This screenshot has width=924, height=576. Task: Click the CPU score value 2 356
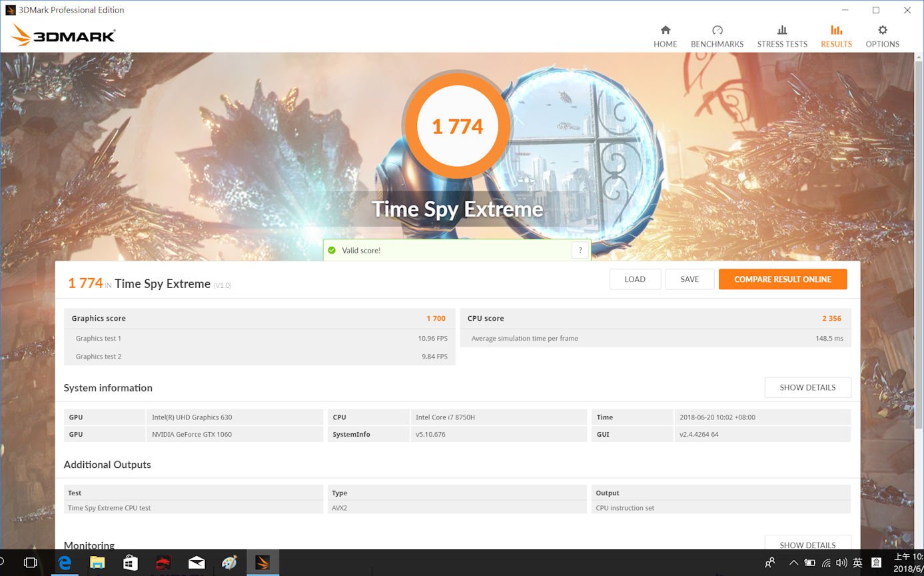(x=832, y=319)
